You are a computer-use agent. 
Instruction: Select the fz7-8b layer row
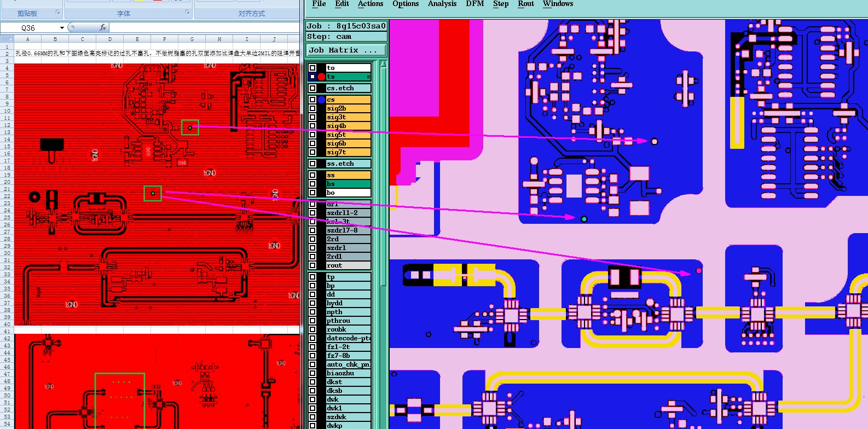[x=349, y=356]
